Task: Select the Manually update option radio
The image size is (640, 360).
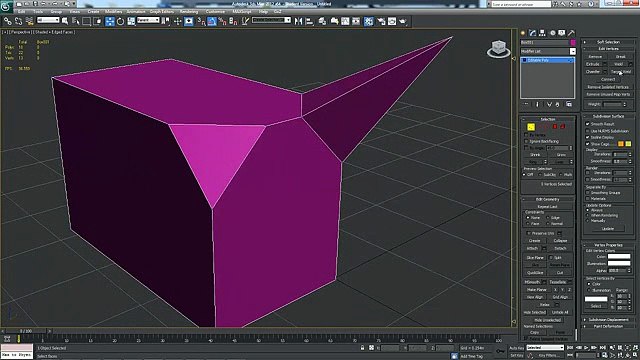Action: coord(588,221)
